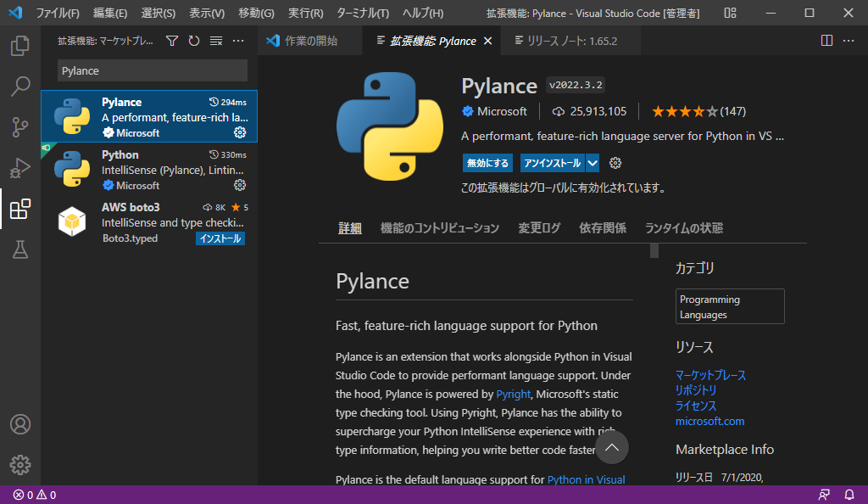Click the details page scrollbar thumb

[654, 250]
